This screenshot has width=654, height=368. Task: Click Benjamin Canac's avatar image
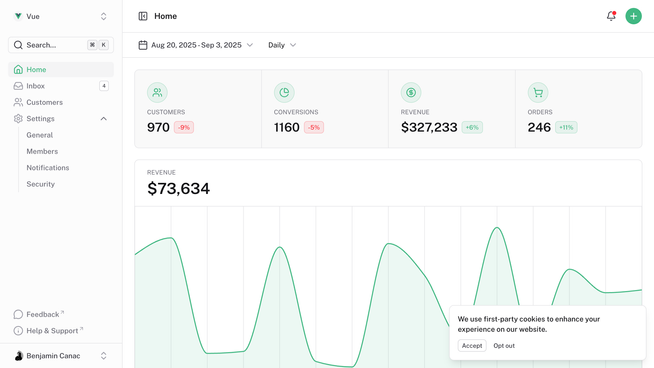(18, 355)
